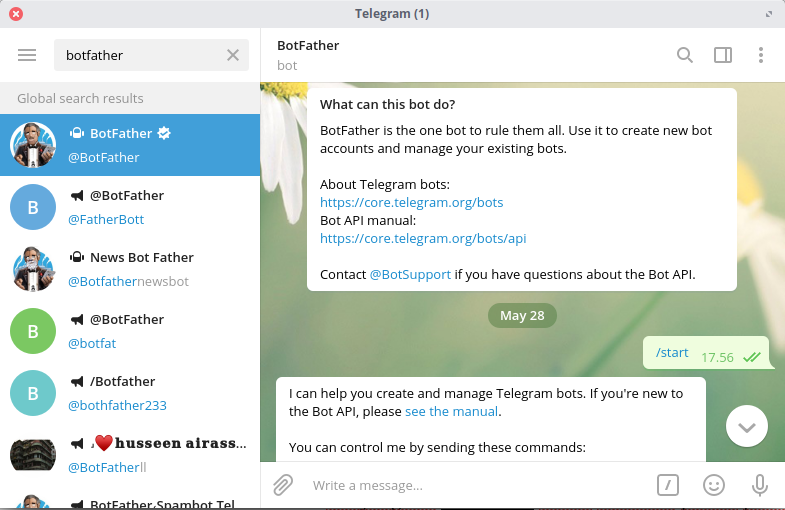Click the bot icon before News Bot Father

[77, 257]
